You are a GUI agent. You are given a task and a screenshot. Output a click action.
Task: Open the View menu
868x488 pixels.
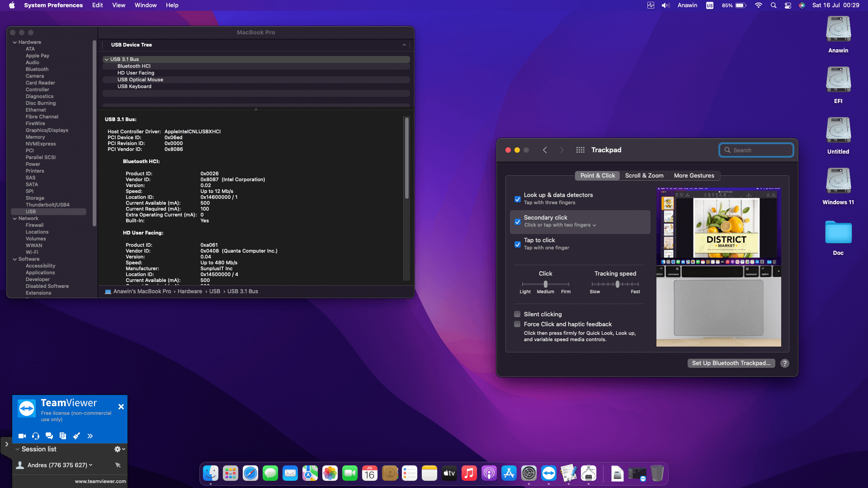(x=118, y=5)
